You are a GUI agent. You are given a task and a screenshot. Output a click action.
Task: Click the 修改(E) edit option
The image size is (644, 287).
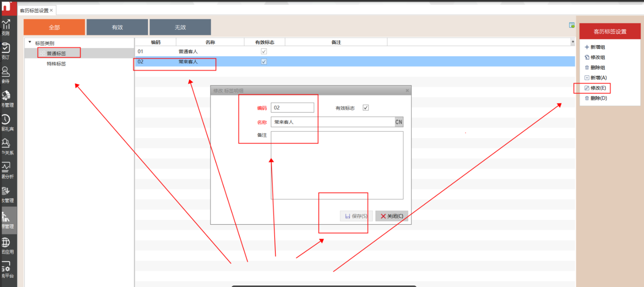(x=595, y=88)
